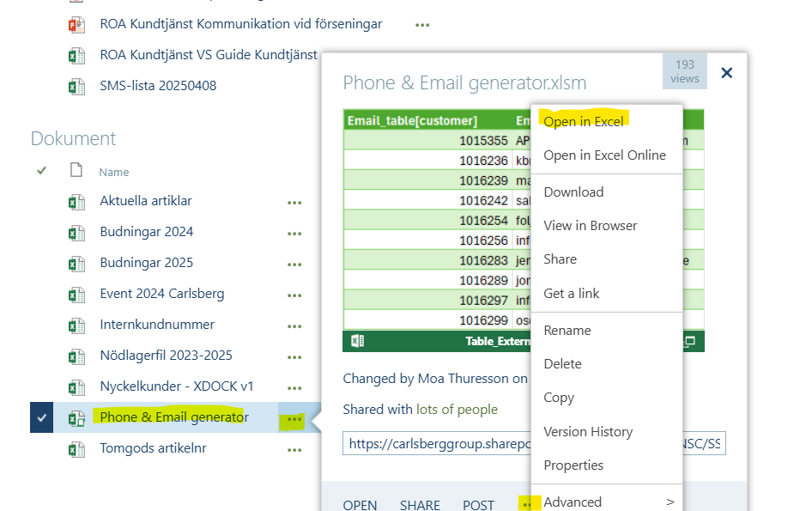Viewport: 812px width, 511px height.
Task: Uncheck the selected Phone & Email generator row
Action: 42,418
